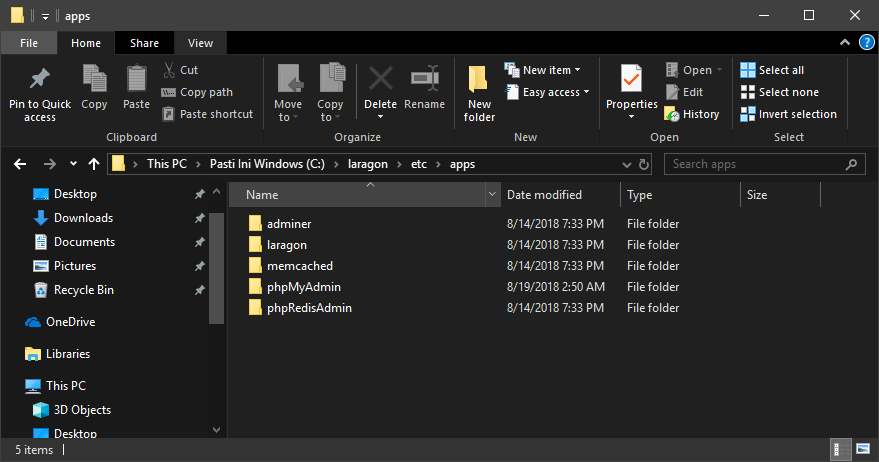Open Properties of selected item
Viewport: 879px width, 462px height.
click(631, 87)
